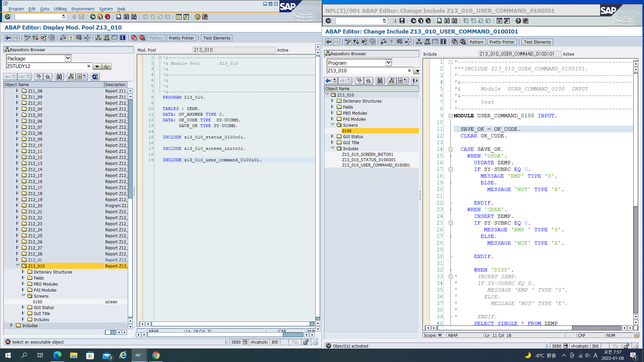
Task: Click red Cancel icon in left SAP window
Action: [108, 17]
